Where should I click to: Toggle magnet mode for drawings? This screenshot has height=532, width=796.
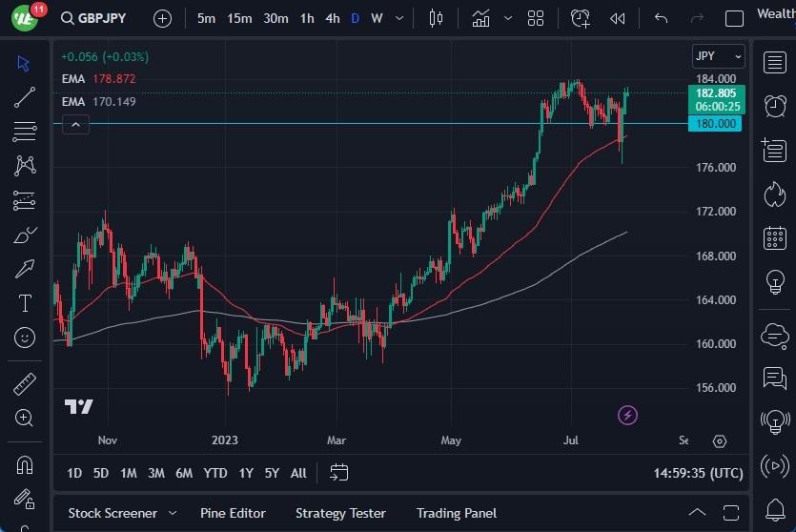pyautogui.click(x=25, y=465)
